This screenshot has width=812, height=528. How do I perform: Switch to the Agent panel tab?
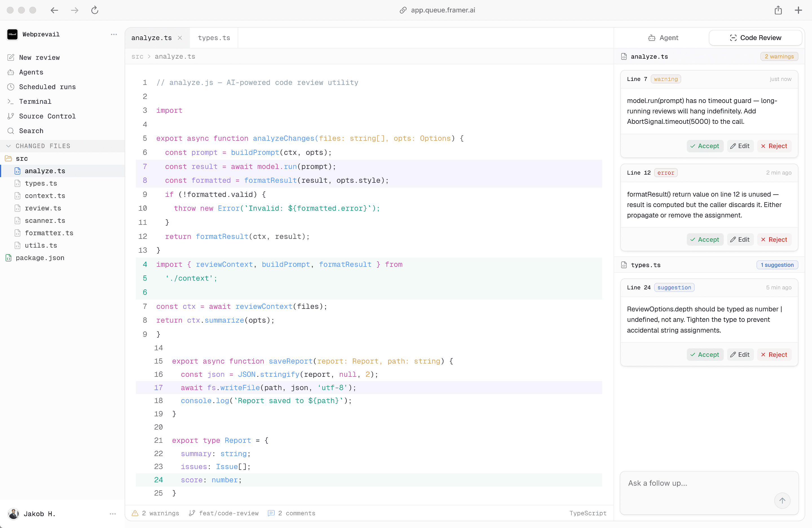point(663,38)
